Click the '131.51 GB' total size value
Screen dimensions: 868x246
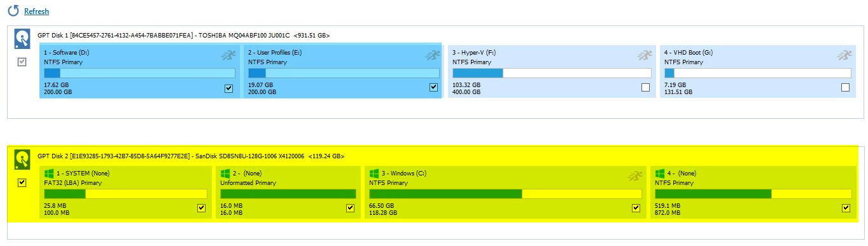678,92
